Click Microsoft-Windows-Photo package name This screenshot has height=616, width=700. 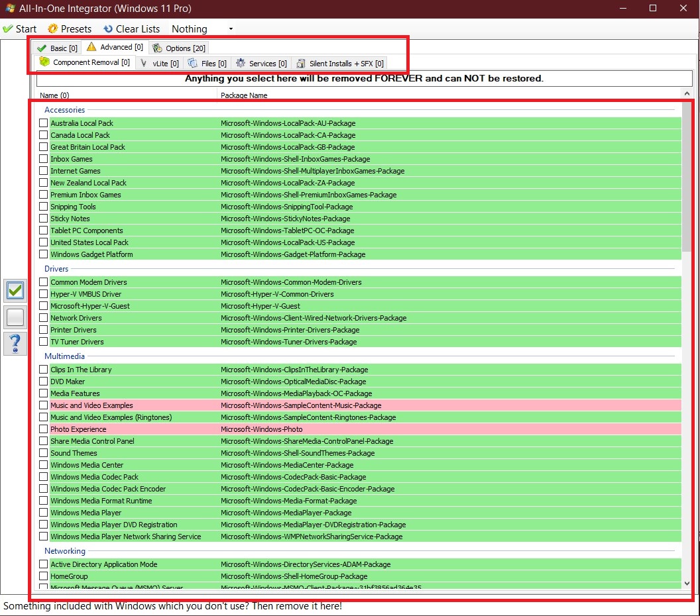(x=262, y=429)
